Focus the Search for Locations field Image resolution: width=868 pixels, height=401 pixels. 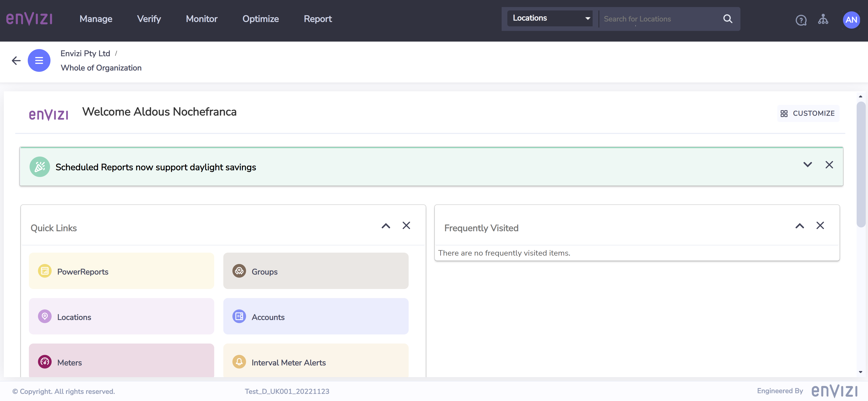[659, 19]
